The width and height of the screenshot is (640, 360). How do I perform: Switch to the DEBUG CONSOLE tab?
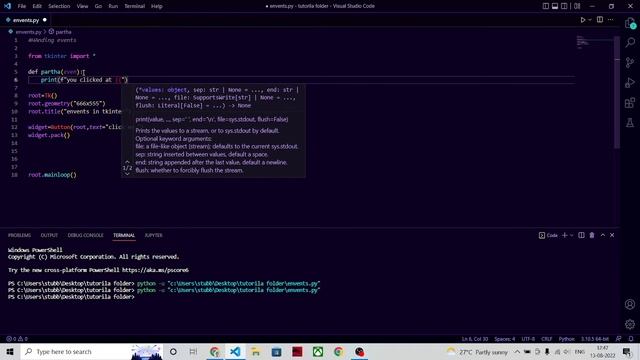(86, 235)
